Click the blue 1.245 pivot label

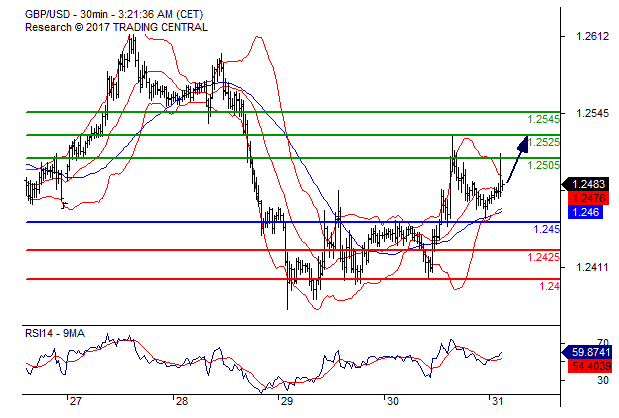click(x=547, y=229)
